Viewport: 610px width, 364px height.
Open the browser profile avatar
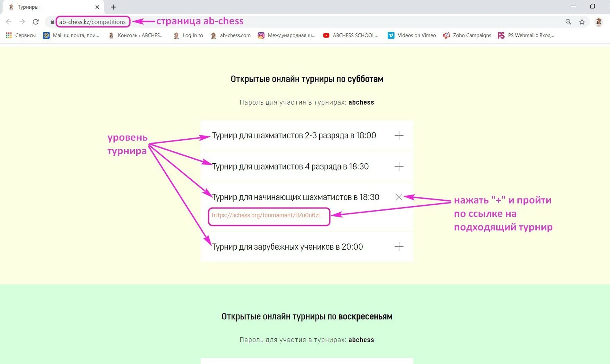[x=598, y=22]
